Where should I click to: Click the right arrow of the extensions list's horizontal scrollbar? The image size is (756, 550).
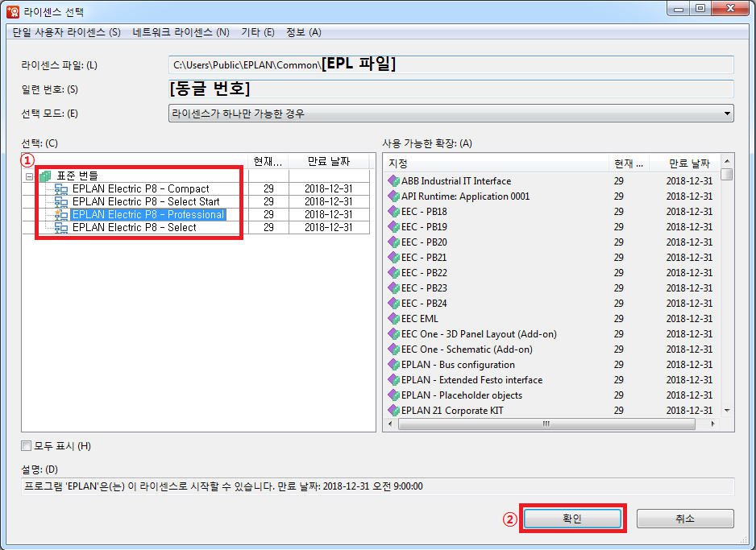click(x=712, y=424)
